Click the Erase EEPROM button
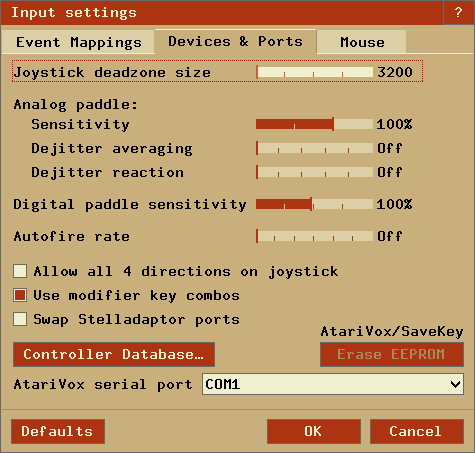475x453 pixels. (392, 354)
